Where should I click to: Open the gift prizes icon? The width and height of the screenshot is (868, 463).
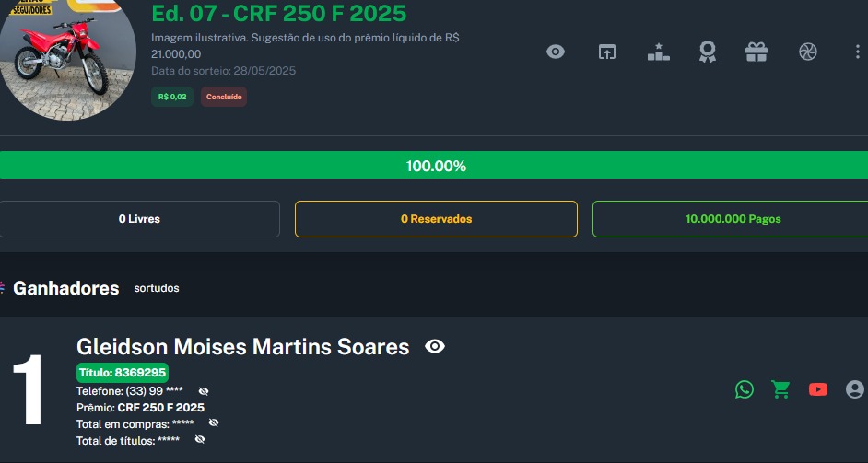point(757,52)
